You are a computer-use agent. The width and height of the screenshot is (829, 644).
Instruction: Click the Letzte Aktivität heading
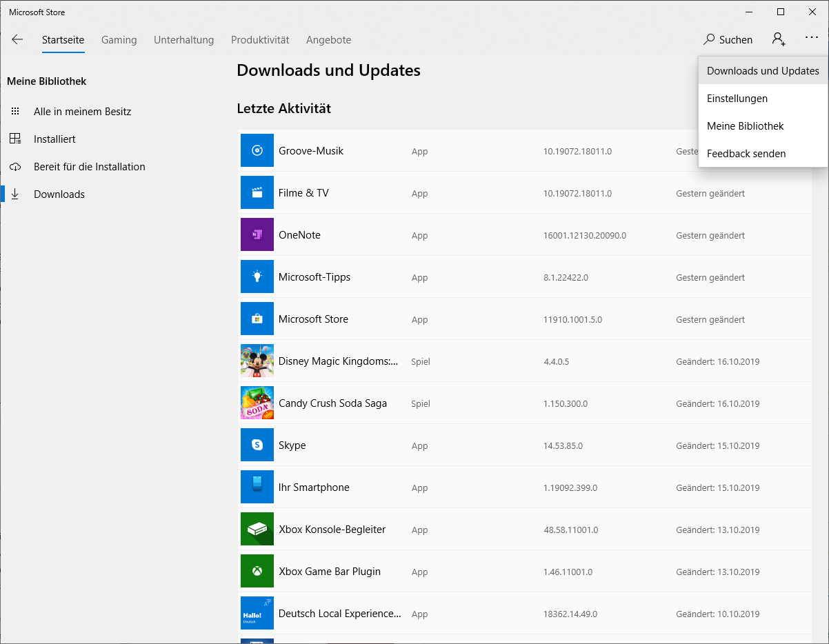[x=284, y=108]
